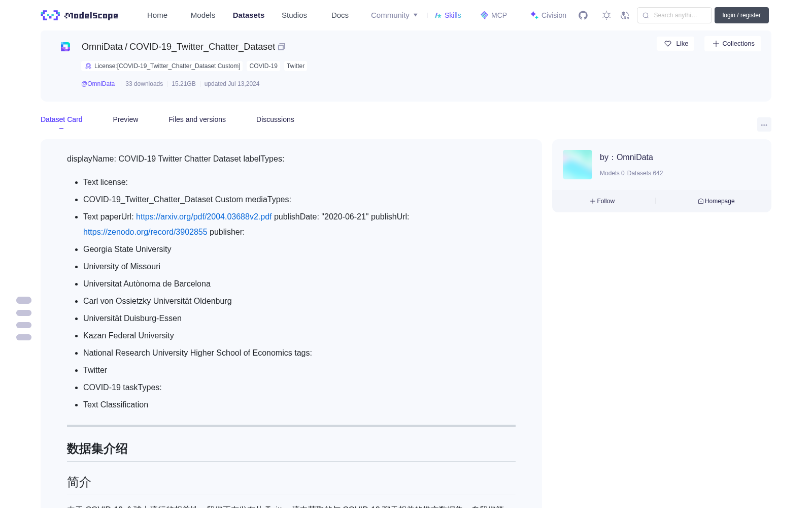
Task: Open the Docs page
Action: tap(340, 15)
